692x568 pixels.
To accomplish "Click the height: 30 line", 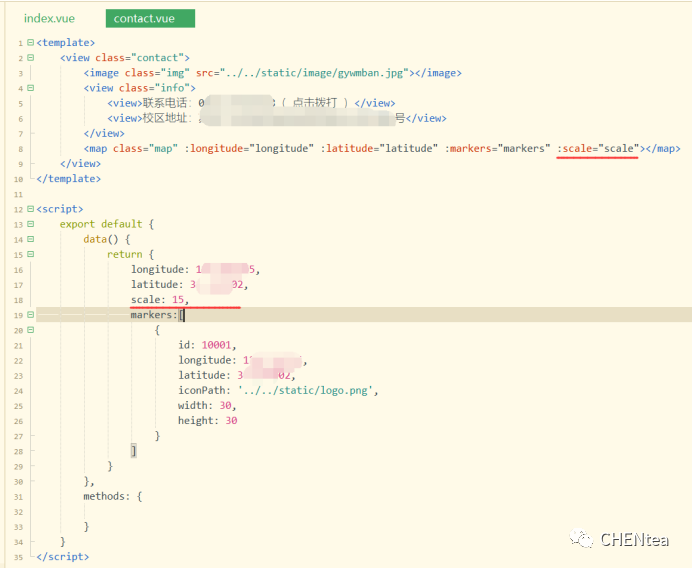I will click(207, 421).
